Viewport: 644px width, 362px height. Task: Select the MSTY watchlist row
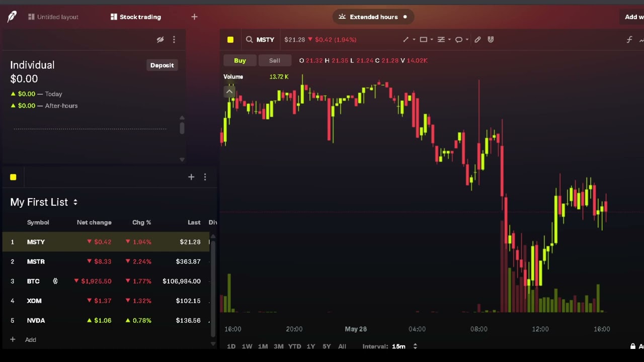pos(106,242)
